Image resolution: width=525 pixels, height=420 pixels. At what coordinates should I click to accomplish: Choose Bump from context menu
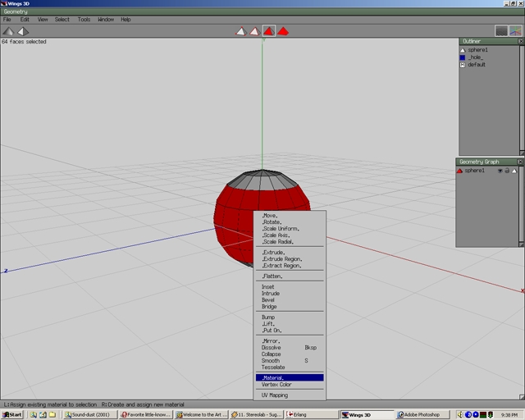coord(290,317)
